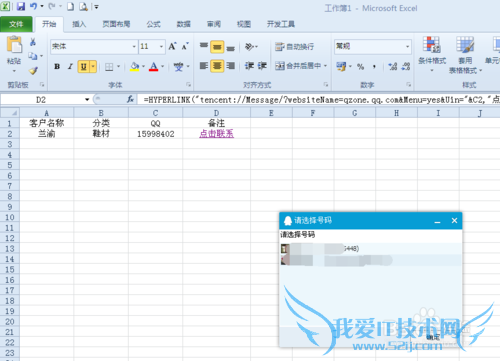Click the Decrease Decimal icon
Image resolution: width=500 pixels, height=361 pixels.
click(x=406, y=66)
